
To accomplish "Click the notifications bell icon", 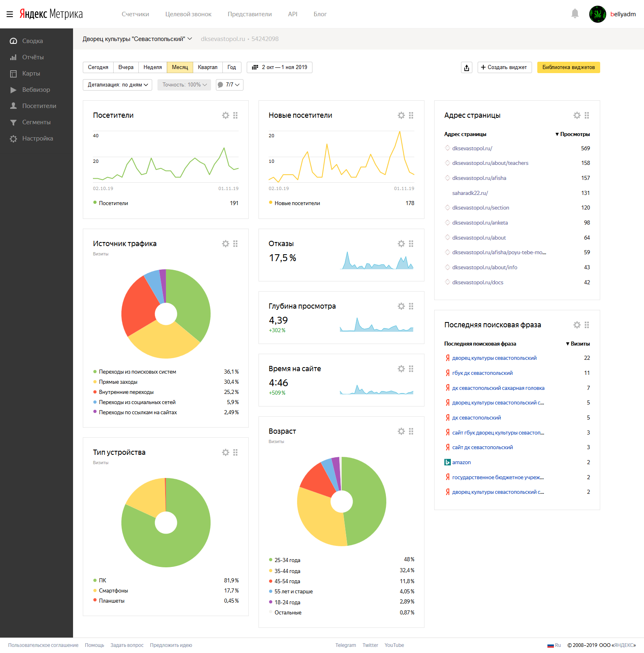I will (x=575, y=14).
